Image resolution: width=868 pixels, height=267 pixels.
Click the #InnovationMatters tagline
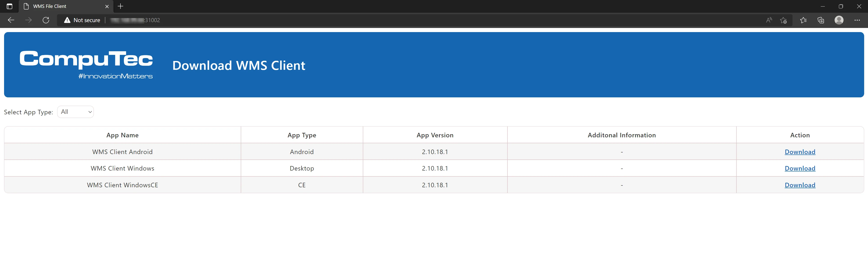(116, 76)
